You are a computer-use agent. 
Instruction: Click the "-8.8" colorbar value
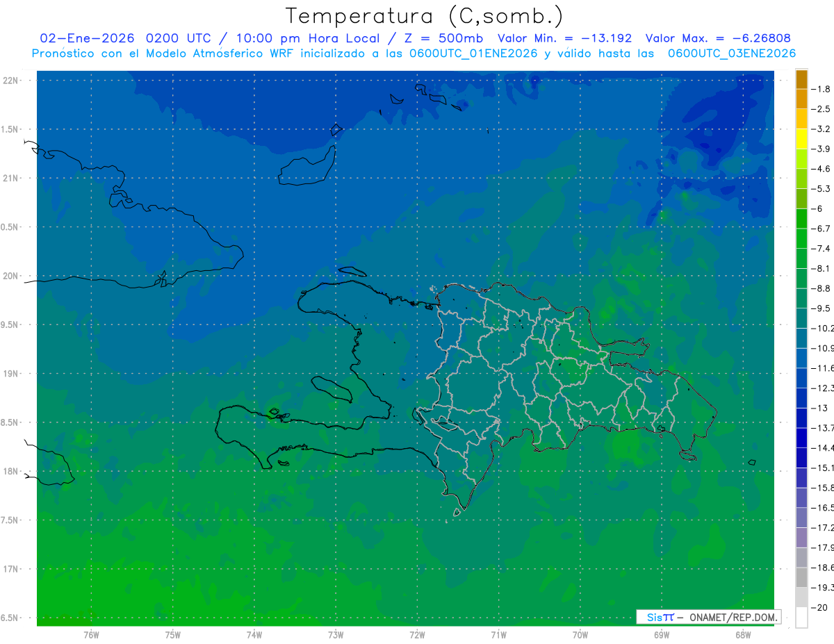[821, 288]
